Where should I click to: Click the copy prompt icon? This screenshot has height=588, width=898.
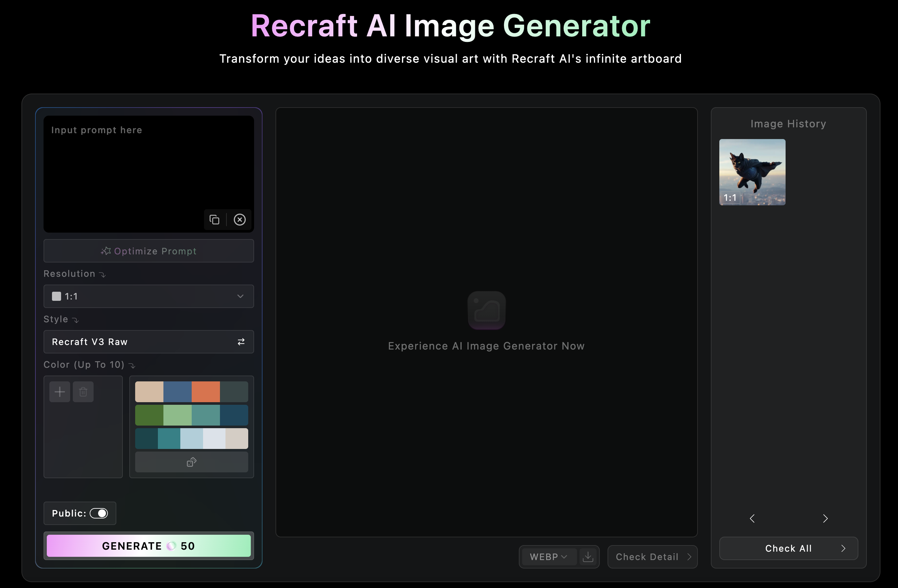click(x=214, y=219)
